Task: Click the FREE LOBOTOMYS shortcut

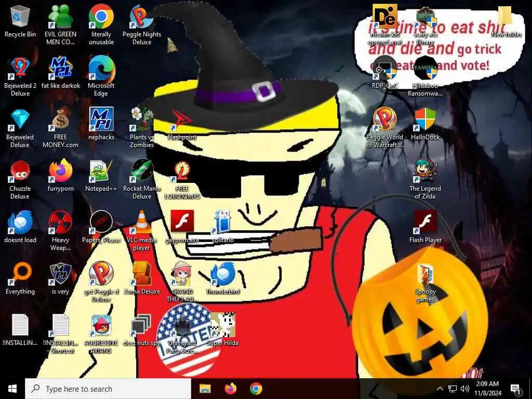Action: point(182,171)
